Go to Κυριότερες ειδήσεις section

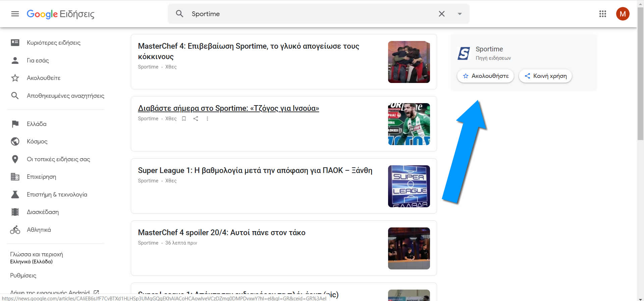click(x=53, y=43)
